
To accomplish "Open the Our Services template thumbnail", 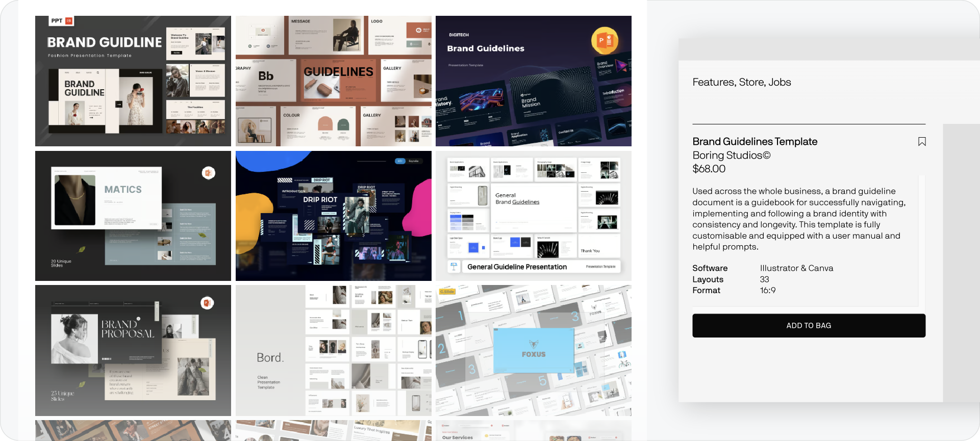I will click(534, 430).
